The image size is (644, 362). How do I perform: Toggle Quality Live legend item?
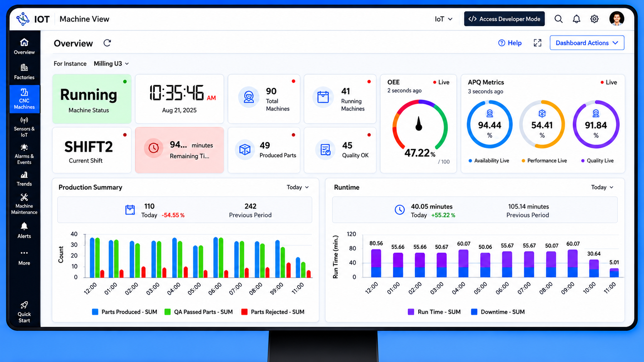[x=597, y=161]
